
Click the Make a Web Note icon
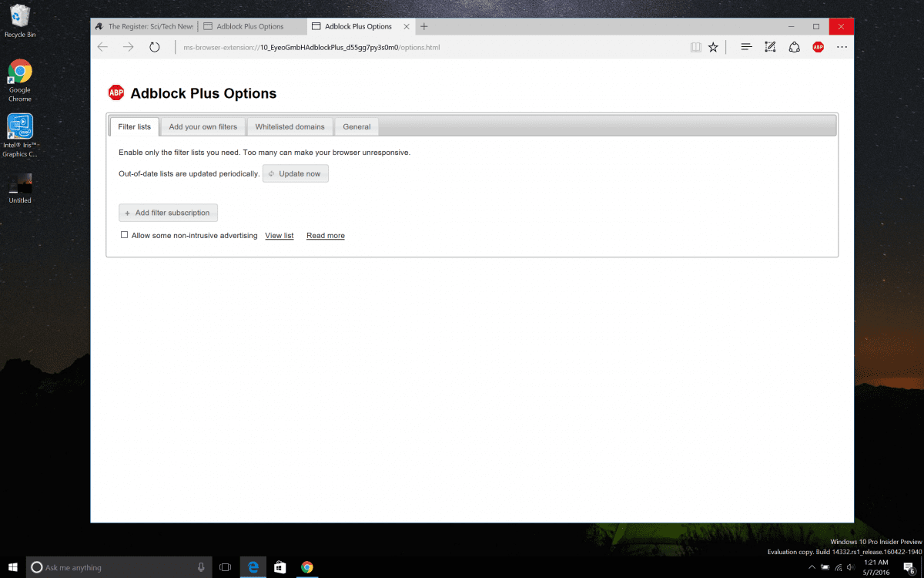[x=770, y=47]
